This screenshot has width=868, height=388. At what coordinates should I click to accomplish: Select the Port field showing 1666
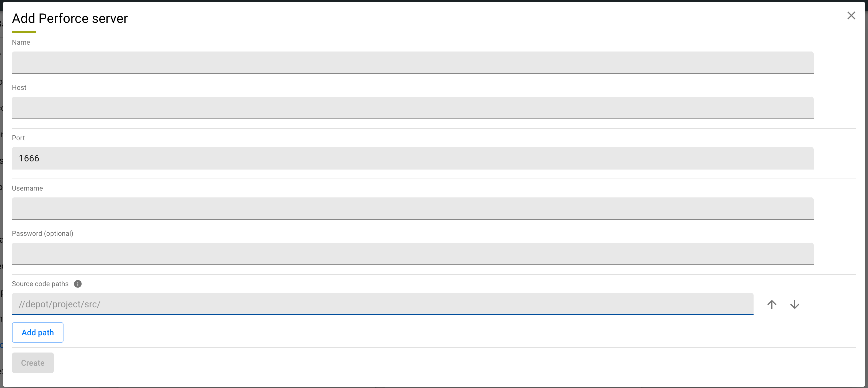point(413,158)
